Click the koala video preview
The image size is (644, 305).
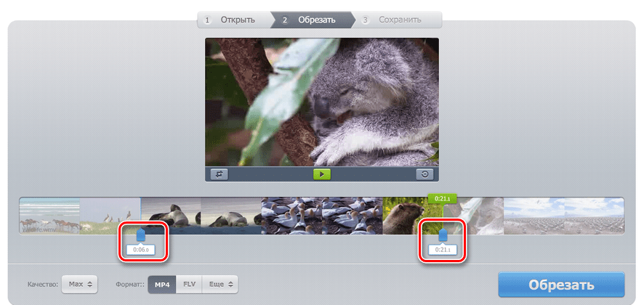point(322,102)
